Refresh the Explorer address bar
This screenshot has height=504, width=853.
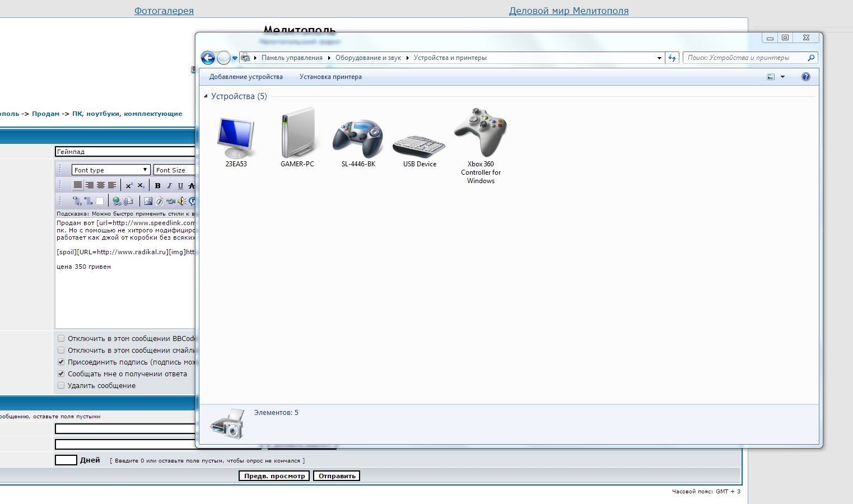(x=672, y=58)
